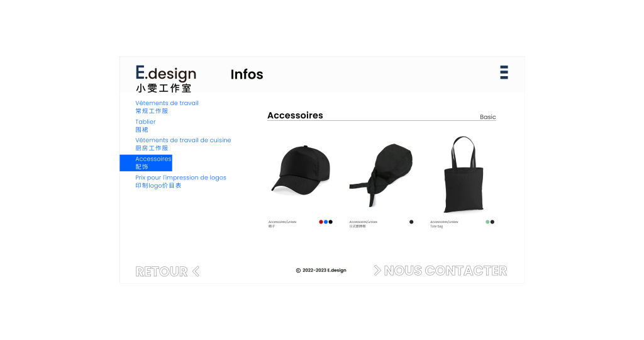Select the highlighted Accessoires menu item
Viewport: 644px width, 340px height.
[x=146, y=163]
